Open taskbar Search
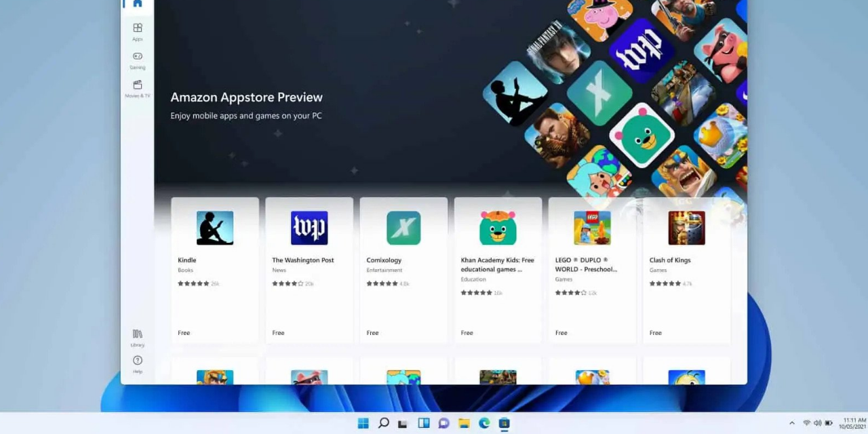 point(383,423)
